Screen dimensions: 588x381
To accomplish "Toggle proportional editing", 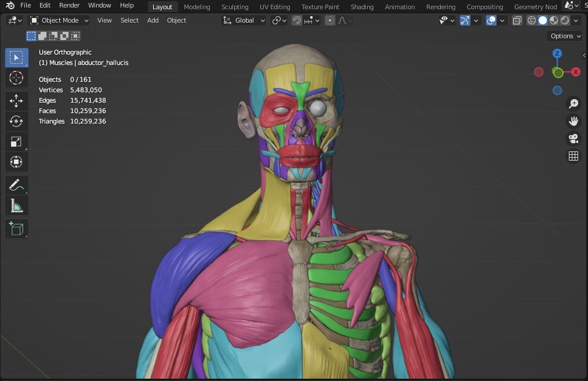I will [x=329, y=20].
